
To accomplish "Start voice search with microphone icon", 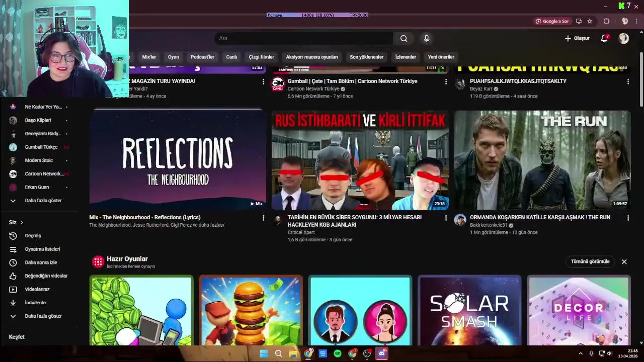I will click(427, 39).
